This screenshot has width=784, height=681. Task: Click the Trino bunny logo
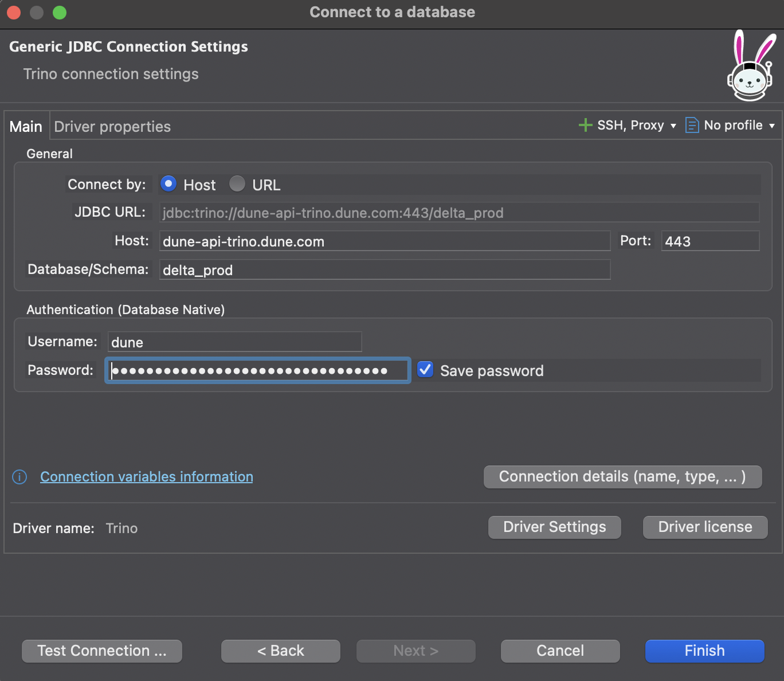751,65
